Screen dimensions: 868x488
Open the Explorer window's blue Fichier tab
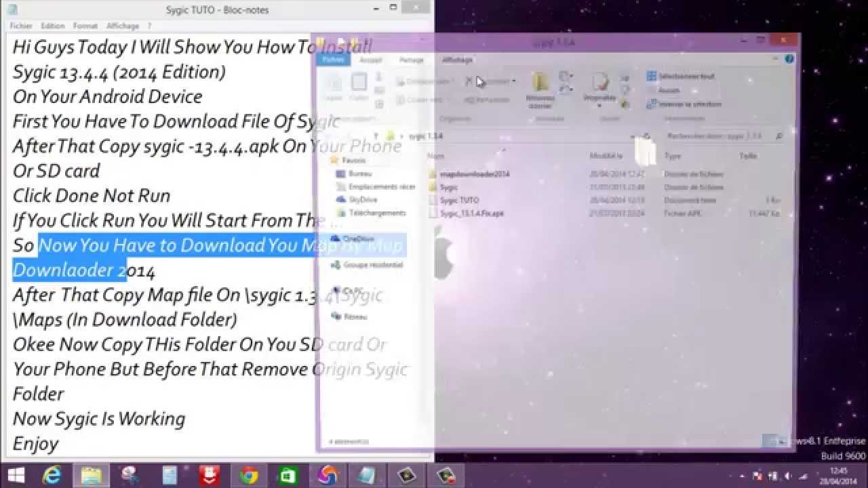333,60
